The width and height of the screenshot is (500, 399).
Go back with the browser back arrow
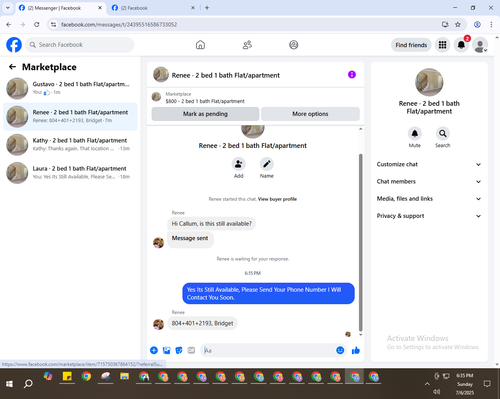(9, 24)
